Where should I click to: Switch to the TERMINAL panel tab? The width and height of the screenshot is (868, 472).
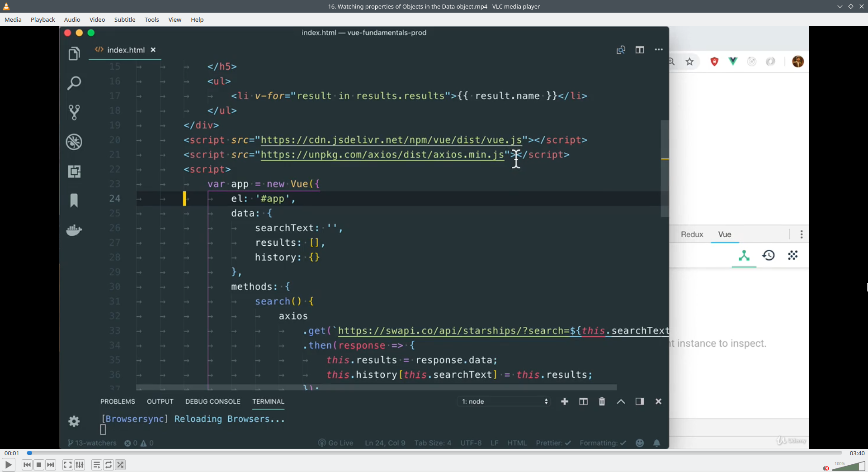point(268,401)
